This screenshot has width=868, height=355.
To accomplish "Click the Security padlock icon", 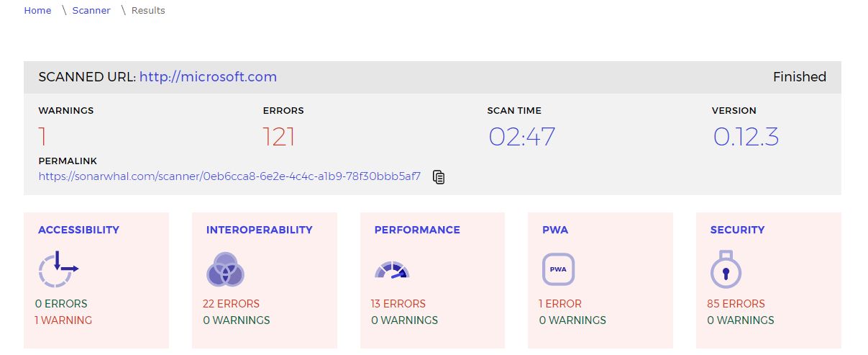I will coord(726,270).
